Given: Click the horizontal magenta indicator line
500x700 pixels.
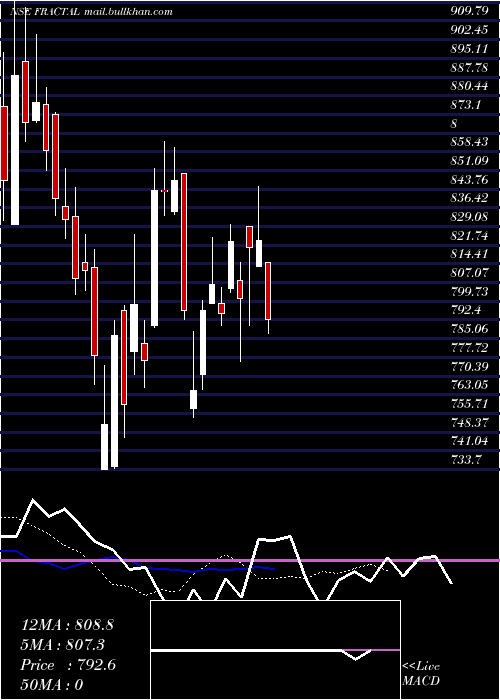Looking at the screenshot, I should [x=250, y=560].
